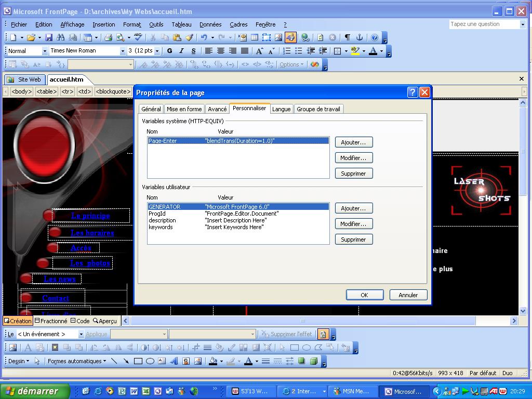
Task: Toggle Italic formatting
Action: (181, 51)
